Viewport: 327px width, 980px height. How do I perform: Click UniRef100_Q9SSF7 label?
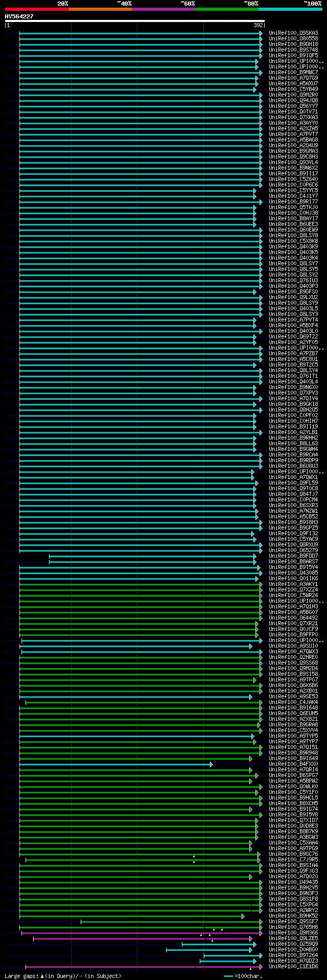[293, 921]
